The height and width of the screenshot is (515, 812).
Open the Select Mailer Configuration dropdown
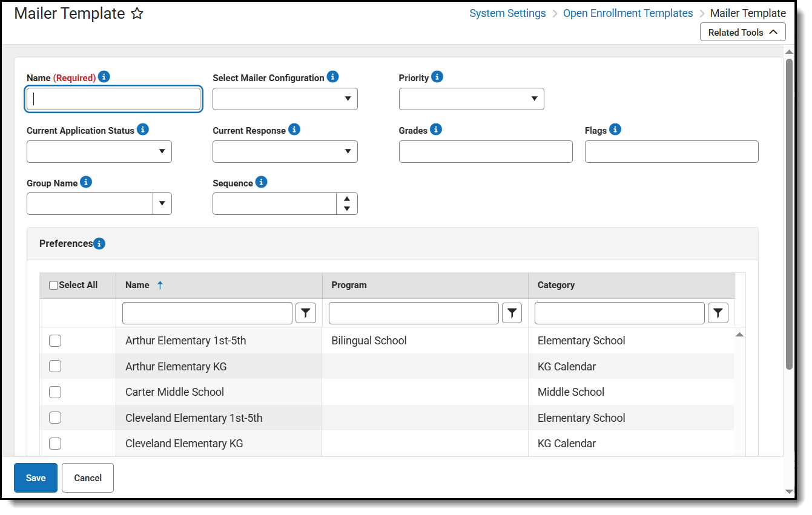[x=285, y=99]
